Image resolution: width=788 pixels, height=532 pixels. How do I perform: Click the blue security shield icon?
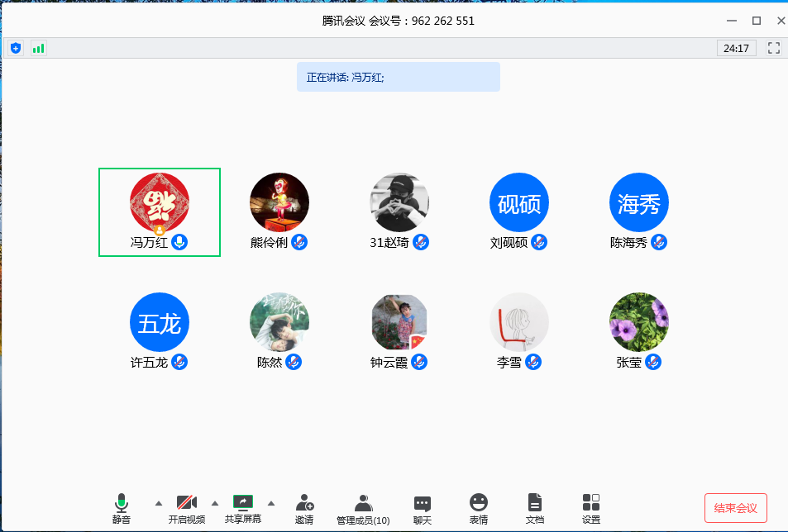[x=16, y=48]
